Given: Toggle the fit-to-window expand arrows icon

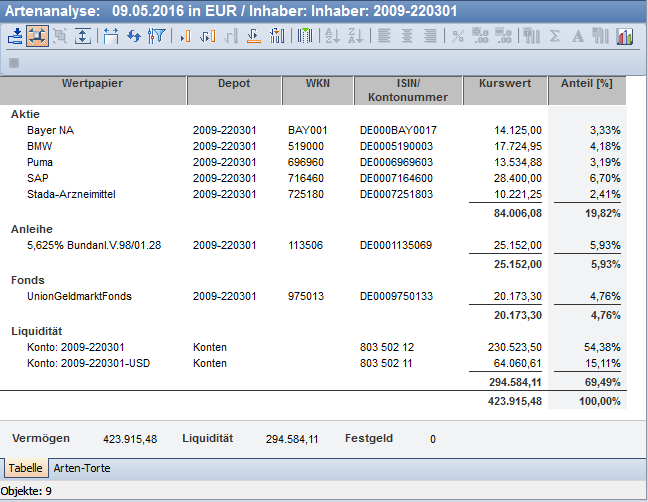Looking at the screenshot, I should (37, 36).
